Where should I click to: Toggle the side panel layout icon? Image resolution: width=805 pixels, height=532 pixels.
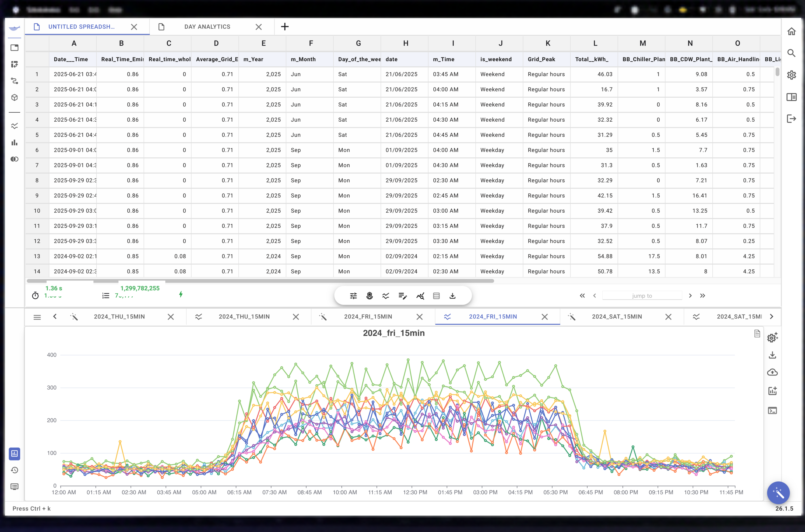pos(791,97)
